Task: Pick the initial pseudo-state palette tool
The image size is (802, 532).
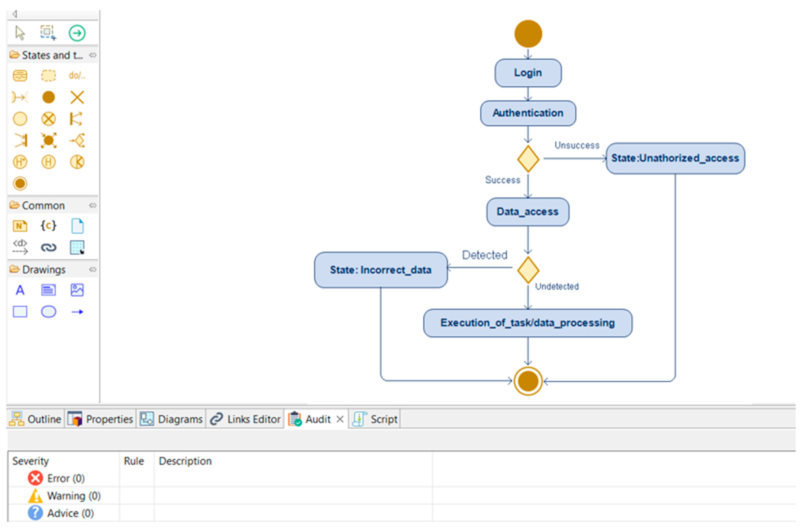Action: 48,97
